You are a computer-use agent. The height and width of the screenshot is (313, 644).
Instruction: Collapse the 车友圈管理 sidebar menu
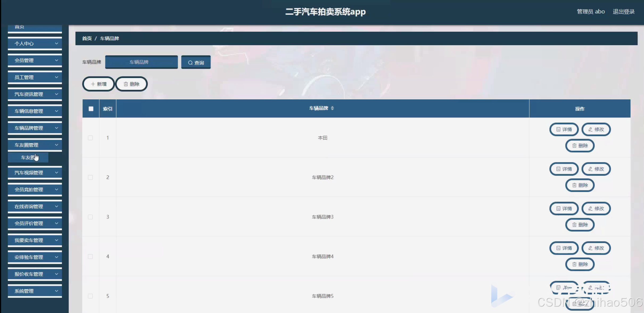tap(35, 145)
